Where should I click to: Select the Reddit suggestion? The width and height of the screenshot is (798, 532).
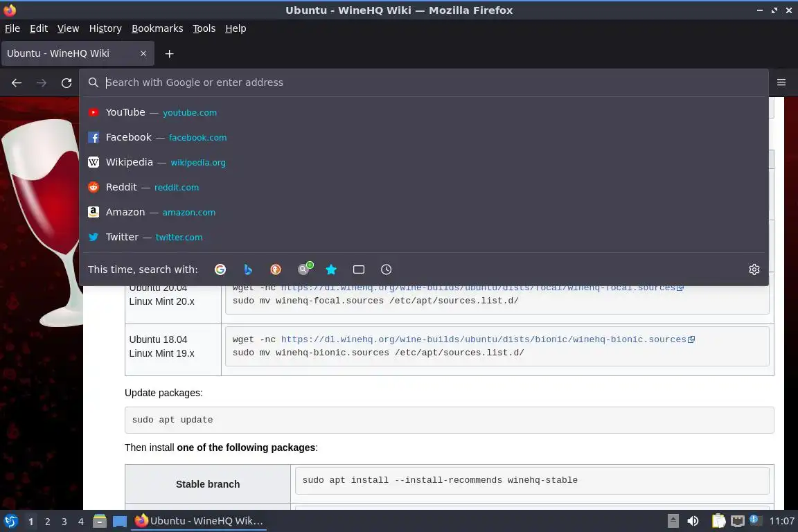423,187
